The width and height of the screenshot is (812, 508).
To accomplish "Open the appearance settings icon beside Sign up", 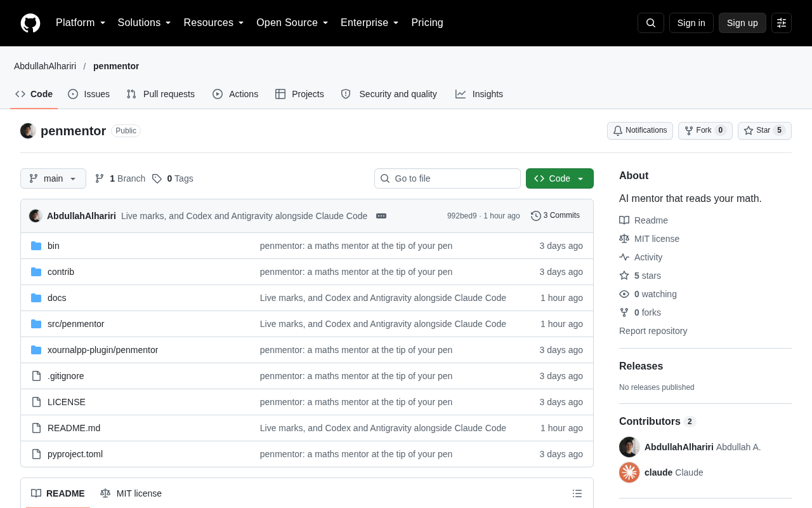I will pyautogui.click(x=782, y=23).
